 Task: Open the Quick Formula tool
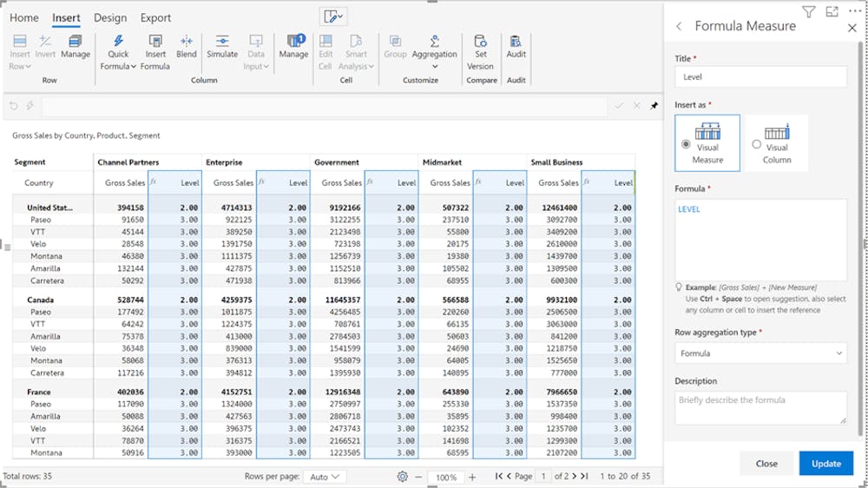pos(118,48)
